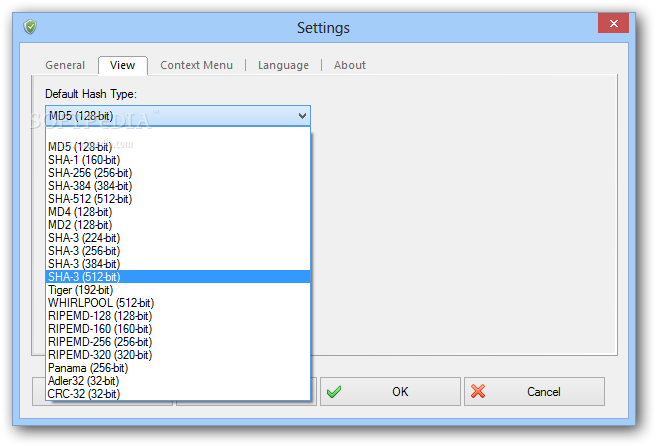The height and width of the screenshot is (446, 656).
Task: Pick MD4 (128-bit) from the dropdown
Action: (178, 212)
